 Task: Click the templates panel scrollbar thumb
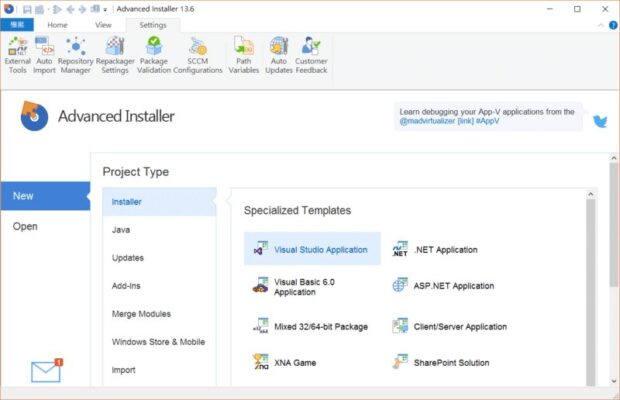590,292
